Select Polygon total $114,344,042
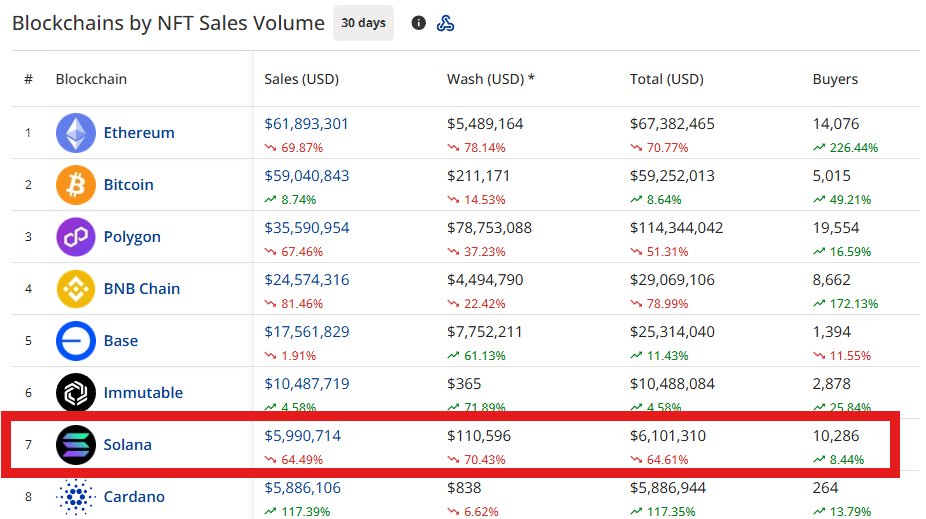The height and width of the screenshot is (519, 926). [677, 228]
